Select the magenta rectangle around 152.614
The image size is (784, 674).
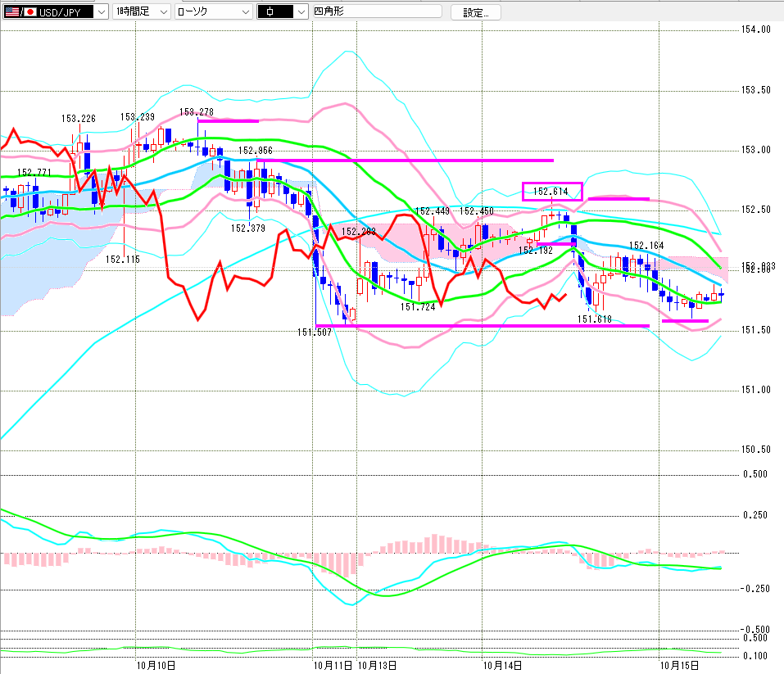pos(552,192)
